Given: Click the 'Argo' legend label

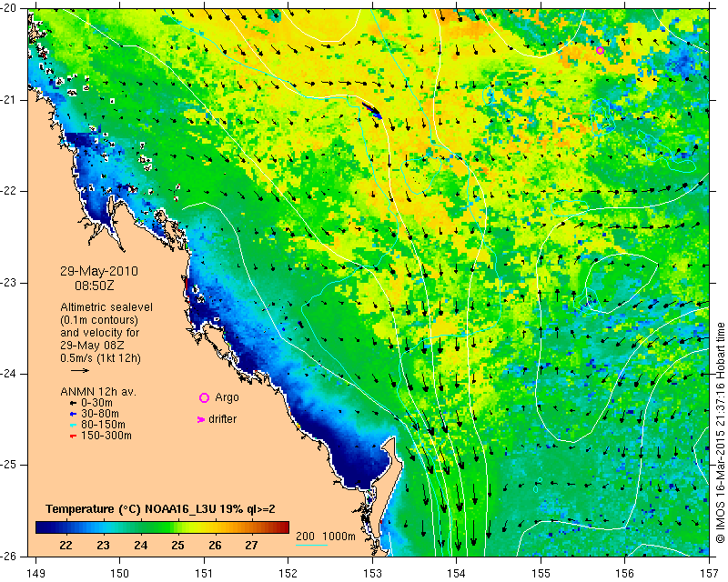Looking at the screenshot, I should point(227,397).
